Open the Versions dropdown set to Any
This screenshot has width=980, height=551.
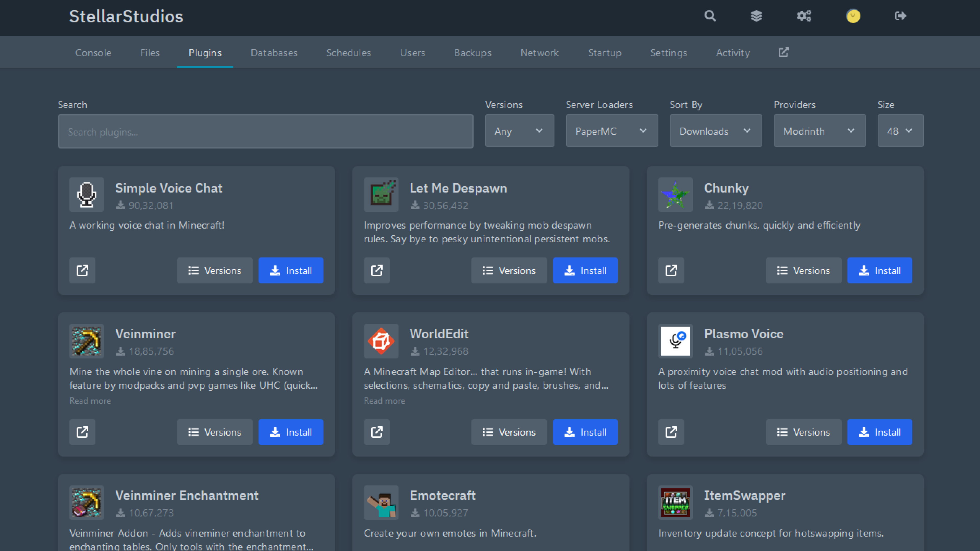click(x=519, y=131)
